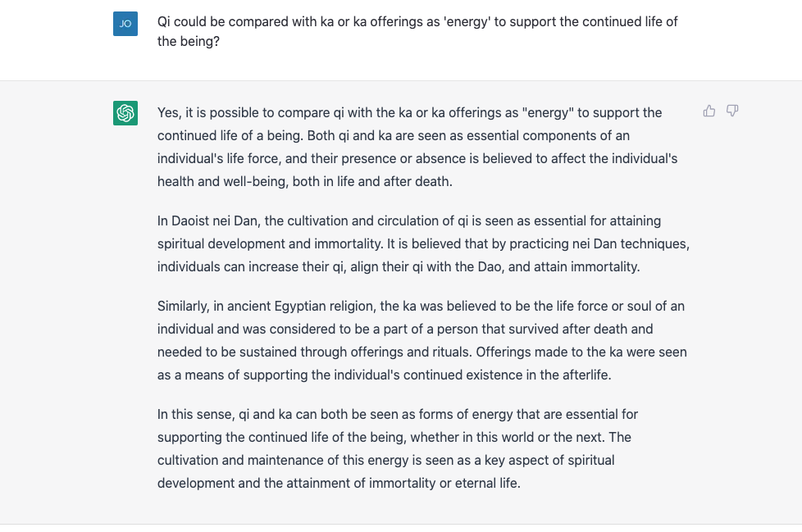Click the word 'afterlife' in the response
The image size is (802, 532).
[582, 375]
